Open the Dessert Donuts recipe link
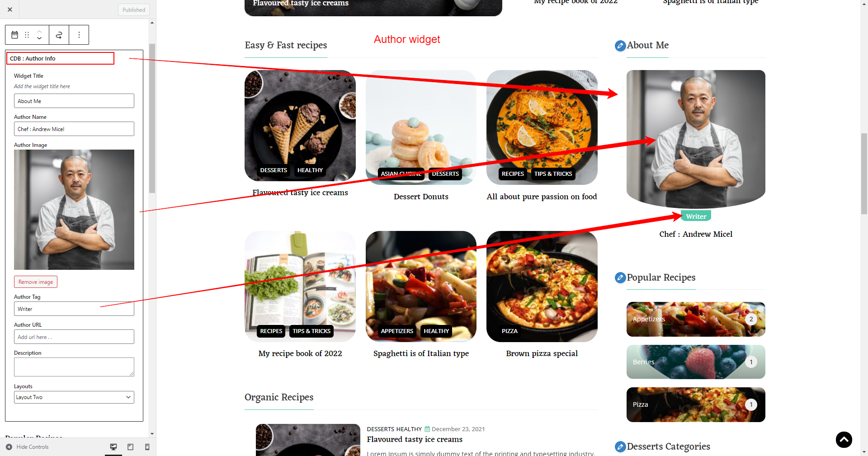 pyautogui.click(x=421, y=197)
